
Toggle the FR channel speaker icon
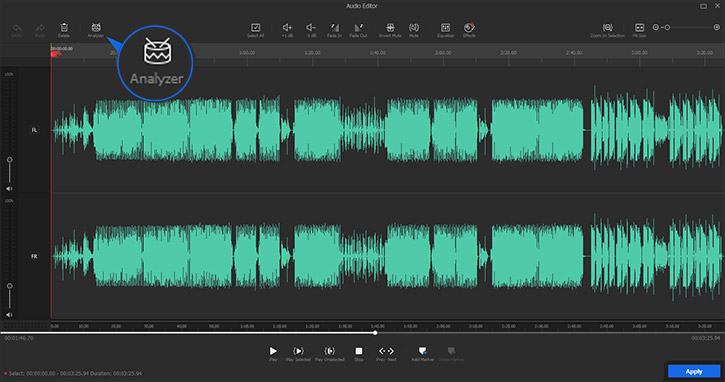click(9, 315)
